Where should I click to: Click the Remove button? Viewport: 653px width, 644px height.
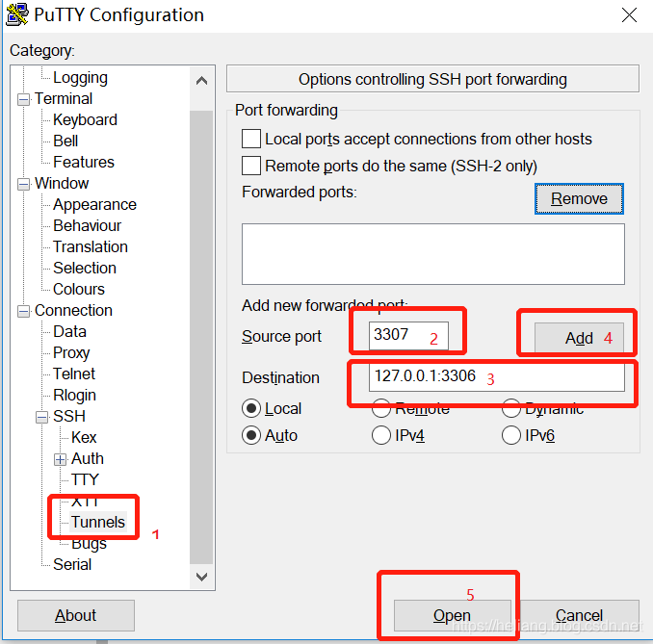pyautogui.click(x=579, y=198)
